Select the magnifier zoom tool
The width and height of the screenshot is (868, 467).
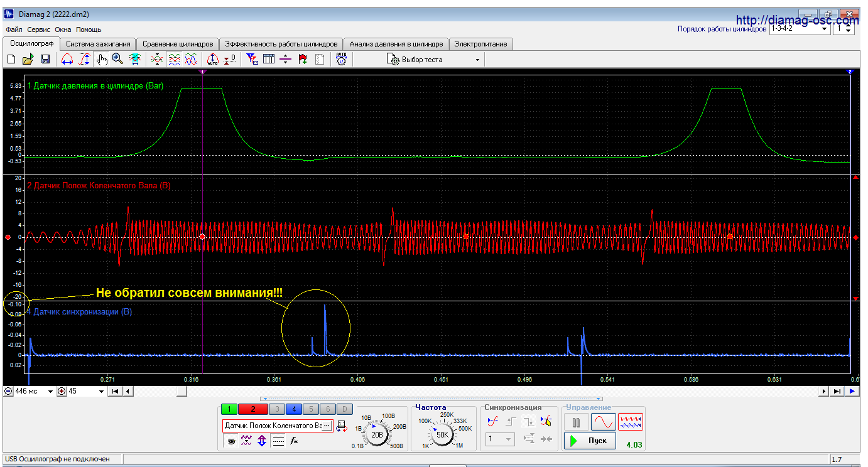click(x=117, y=59)
